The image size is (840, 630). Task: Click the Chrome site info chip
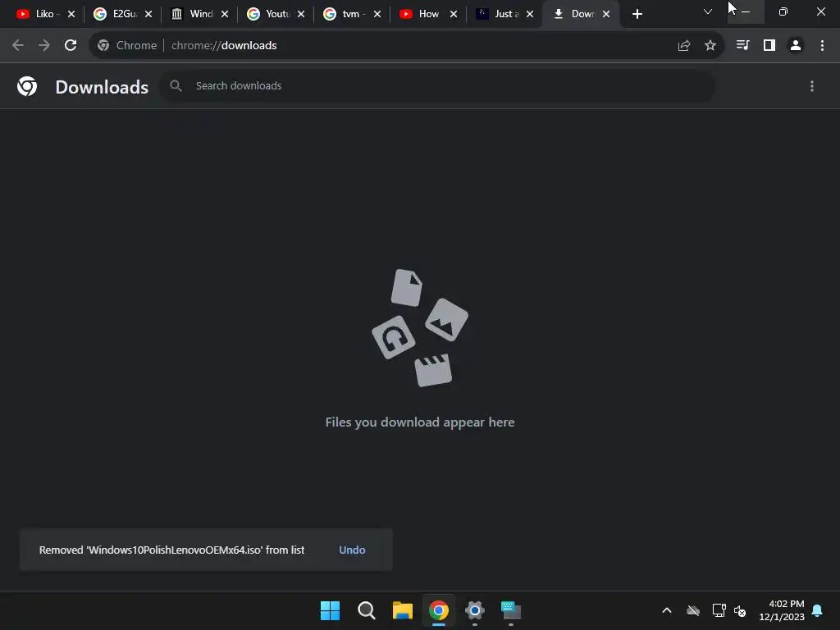pos(127,46)
